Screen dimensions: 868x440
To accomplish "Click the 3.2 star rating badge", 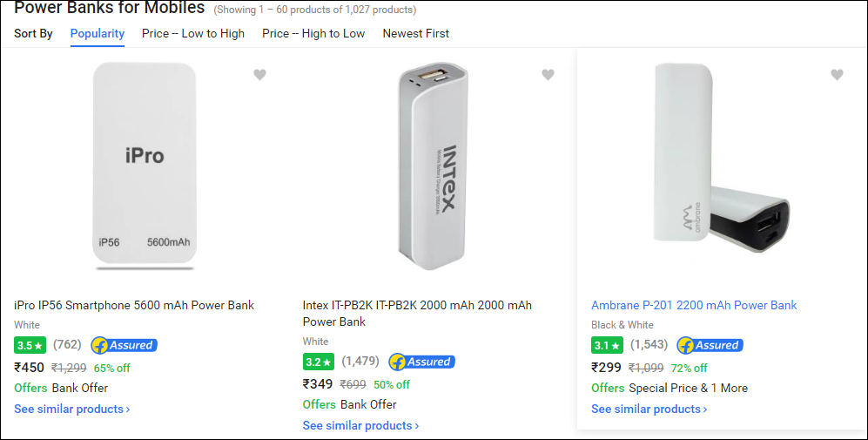I will pyautogui.click(x=318, y=362).
